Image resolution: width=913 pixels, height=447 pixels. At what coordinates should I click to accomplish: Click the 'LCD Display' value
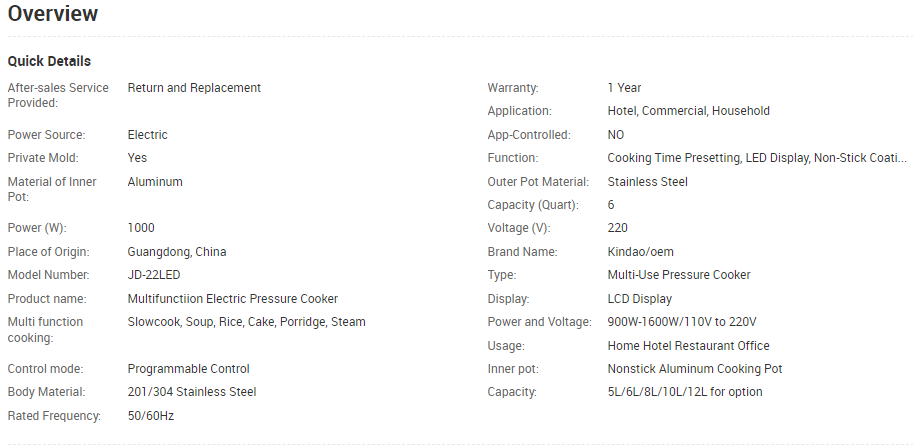640,299
